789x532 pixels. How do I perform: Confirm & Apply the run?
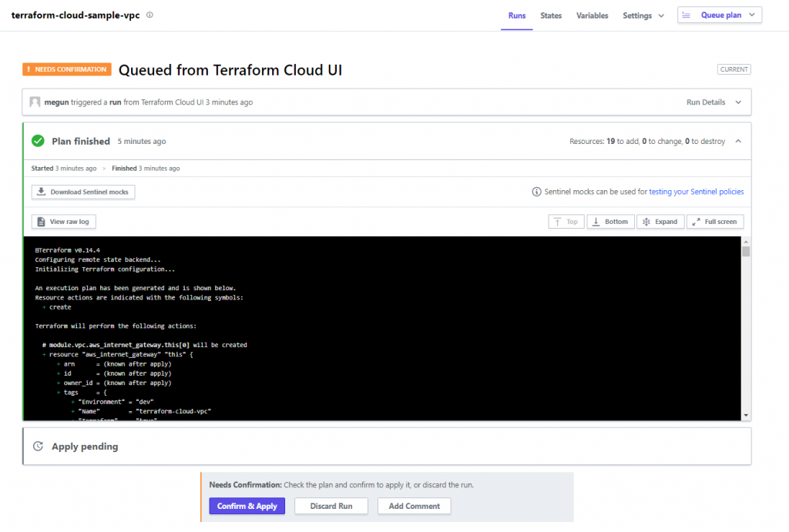click(x=247, y=506)
